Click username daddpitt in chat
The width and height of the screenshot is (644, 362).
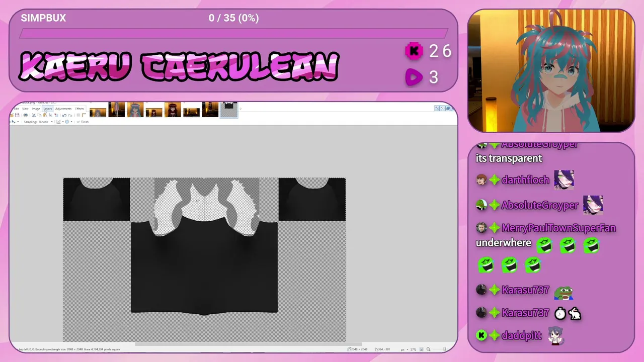point(522,335)
